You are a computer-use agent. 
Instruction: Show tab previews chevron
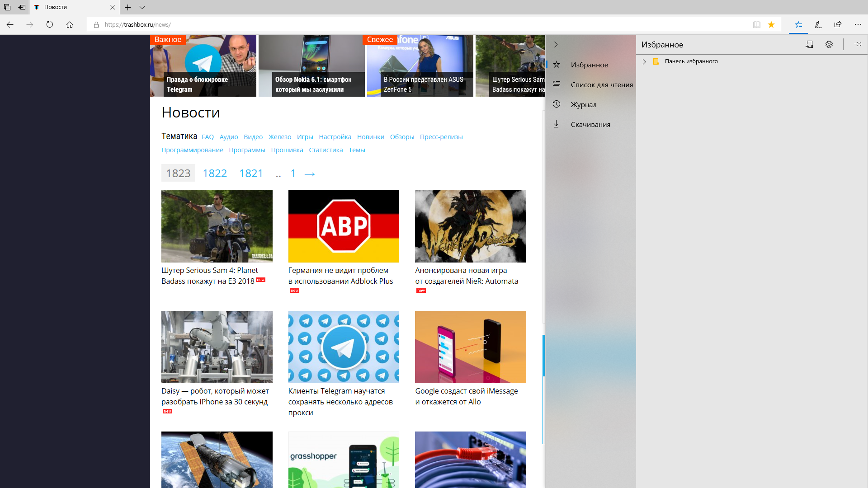pos(142,7)
